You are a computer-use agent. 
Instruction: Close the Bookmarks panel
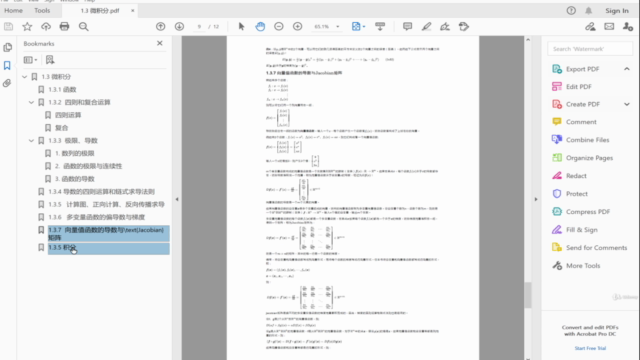[x=160, y=43]
